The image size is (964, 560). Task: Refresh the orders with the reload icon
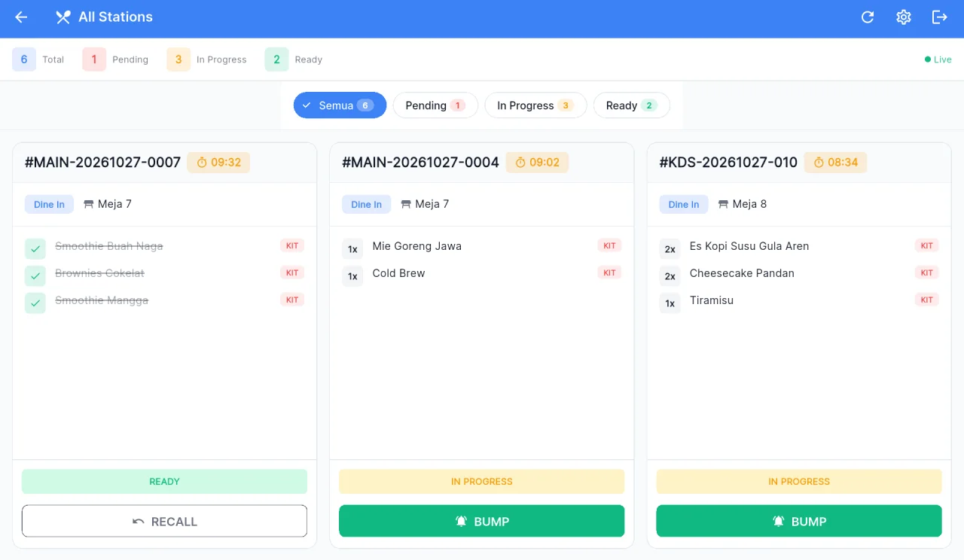[x=868, y=17]
